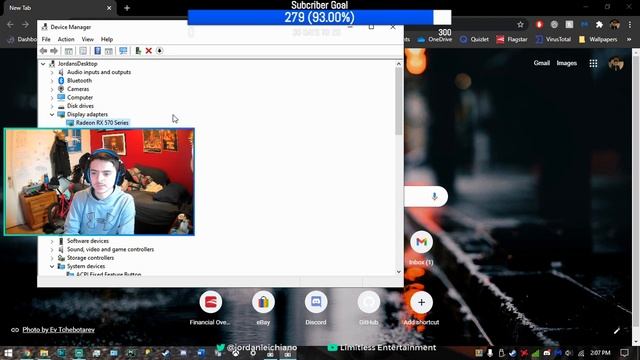The height and width of the screenshot is (360, 640).
Task: Click the Device Manager vertical scrollbar thumb
Action: coord(399,101)
